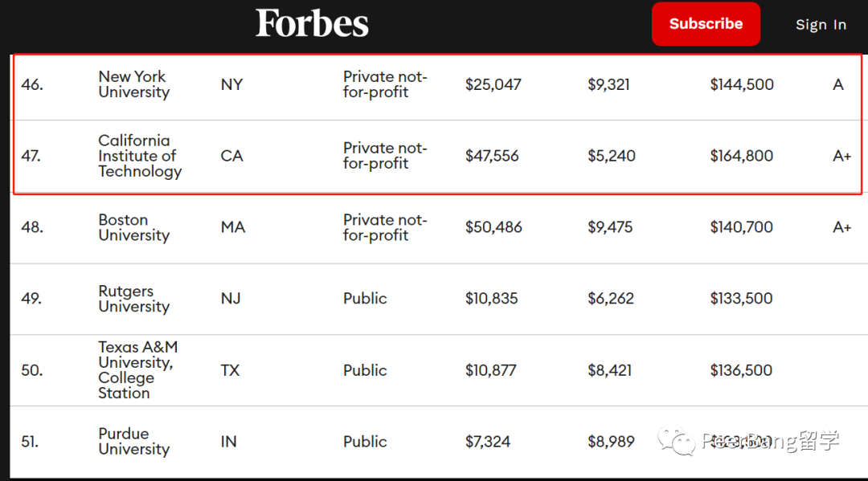
Task: Click rank number 46.
Action: 32,84
